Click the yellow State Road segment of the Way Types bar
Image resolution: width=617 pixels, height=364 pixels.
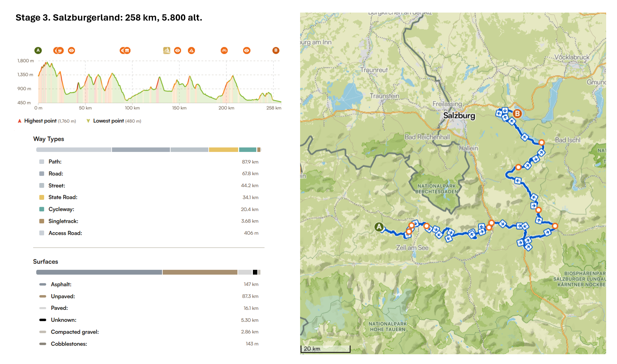pyautogui.click(x=224, y=150)
